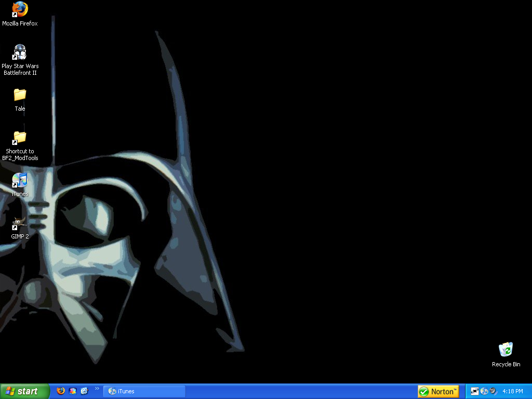Open the Norton toolbar button
This screenshot has width=532, height=399.
click(x=438, y=392)
